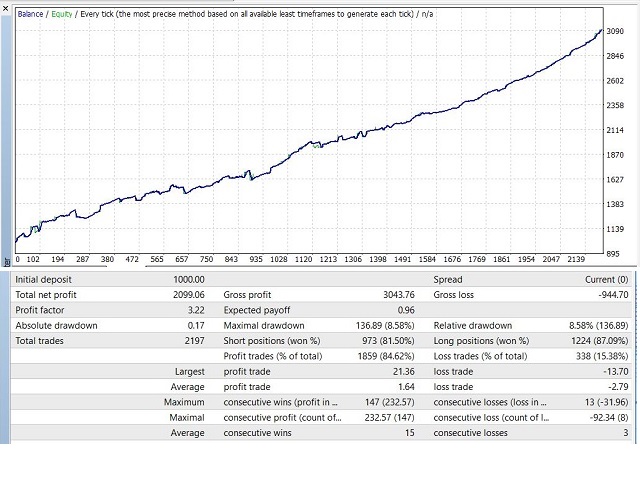Click the Expected payoff value 0.96
This screenshot has height=480, width=640.
406,310
